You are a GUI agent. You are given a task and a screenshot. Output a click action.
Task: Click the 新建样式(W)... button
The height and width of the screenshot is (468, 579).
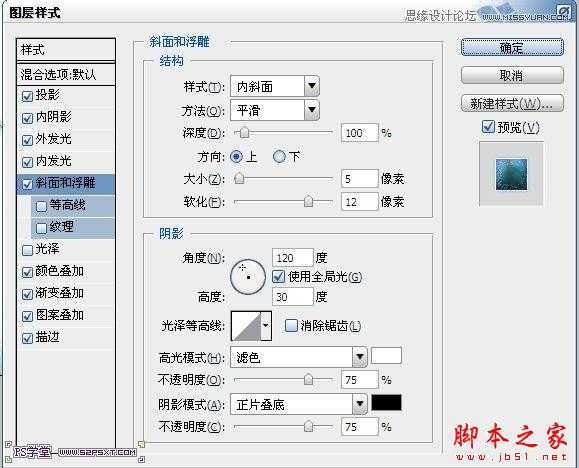click(512, 103)
